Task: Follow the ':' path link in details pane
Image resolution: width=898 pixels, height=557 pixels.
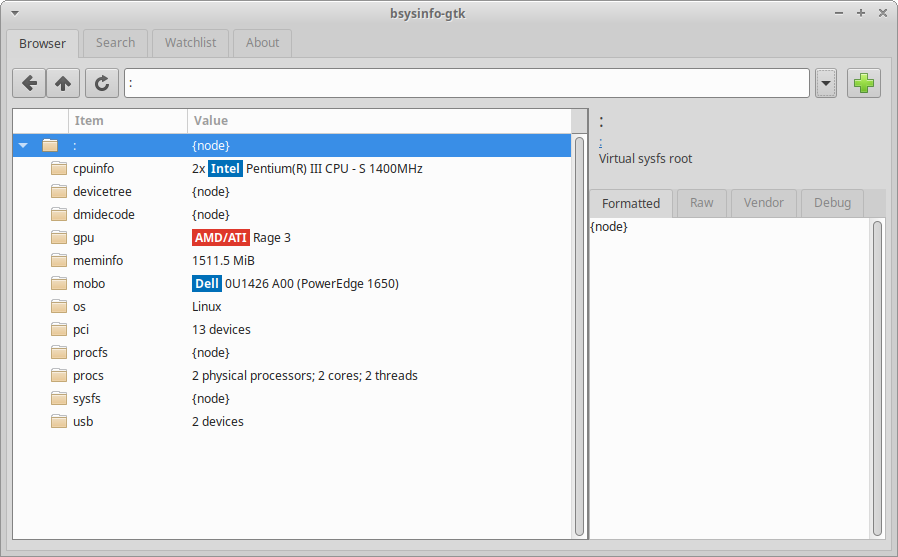Action: [600, 142]
